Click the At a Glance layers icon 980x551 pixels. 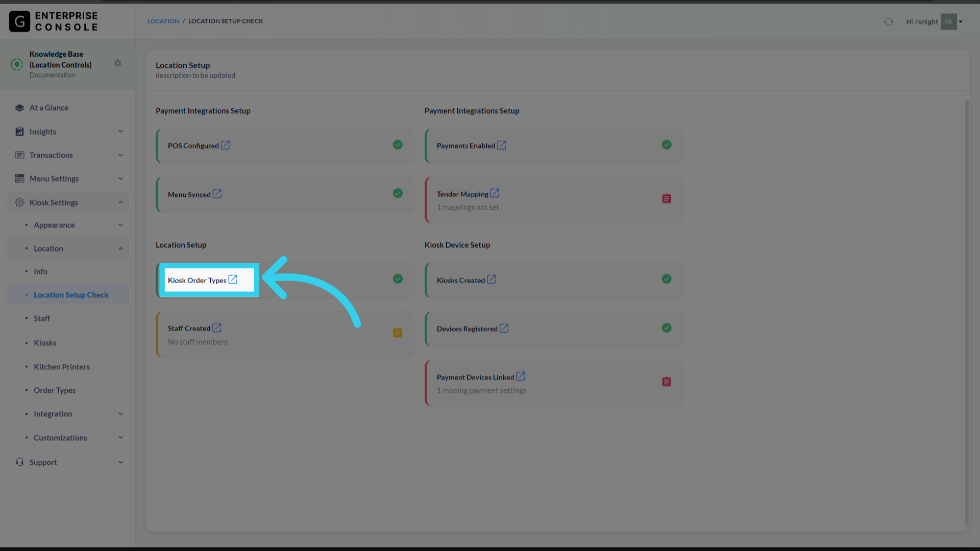coord(19,108)
